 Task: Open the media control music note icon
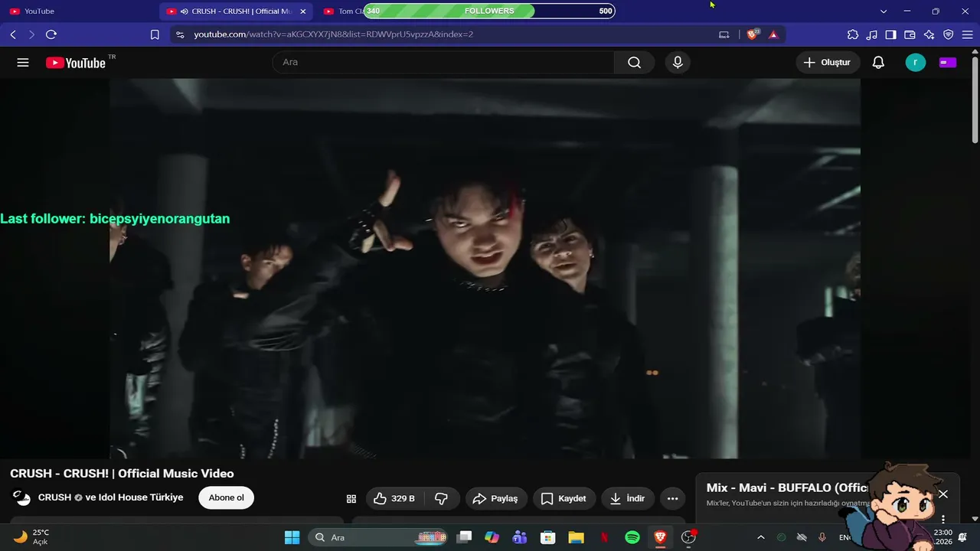(x=872, y=34)
